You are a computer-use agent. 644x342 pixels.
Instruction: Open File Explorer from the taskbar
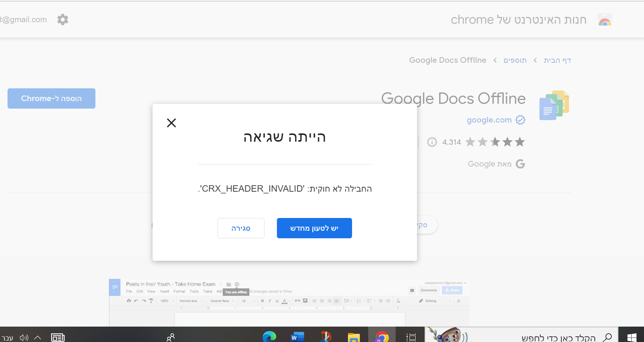tap(354, 337)
